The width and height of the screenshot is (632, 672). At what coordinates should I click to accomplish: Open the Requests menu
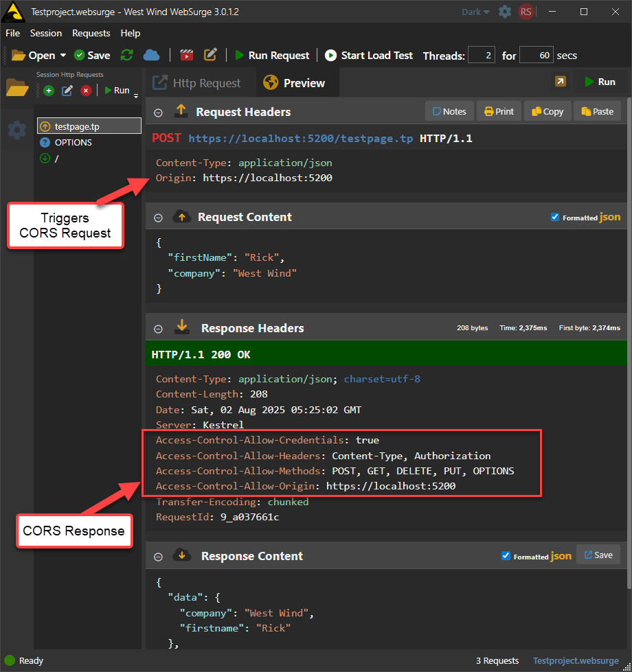tap(91, 33)
